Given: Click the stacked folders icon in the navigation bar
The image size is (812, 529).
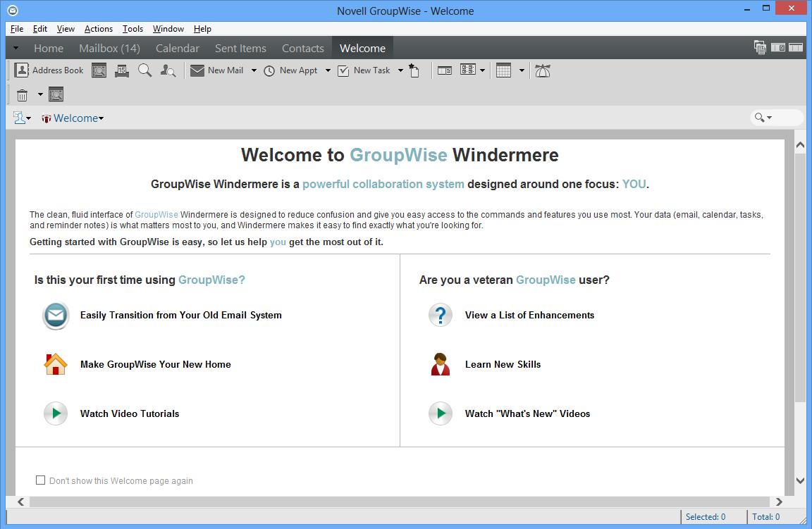Looking at the screenshot, I should [x=761, y=48].
